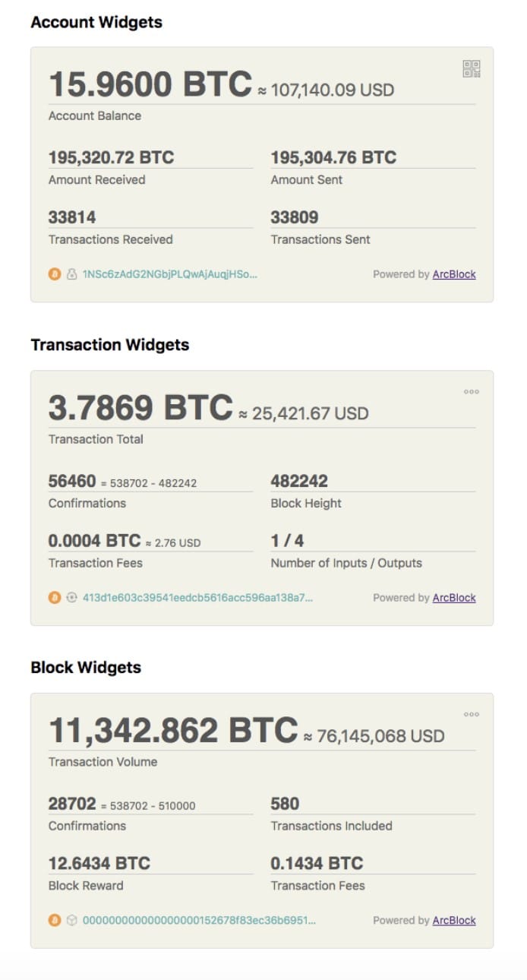Click the 11,342.862 BTC transaction volume
527x980 pixels.
tap(173, 731)
